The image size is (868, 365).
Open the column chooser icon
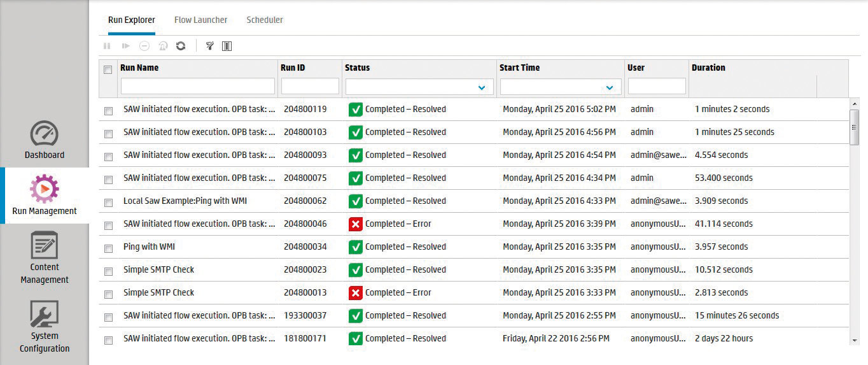[227, 46]
